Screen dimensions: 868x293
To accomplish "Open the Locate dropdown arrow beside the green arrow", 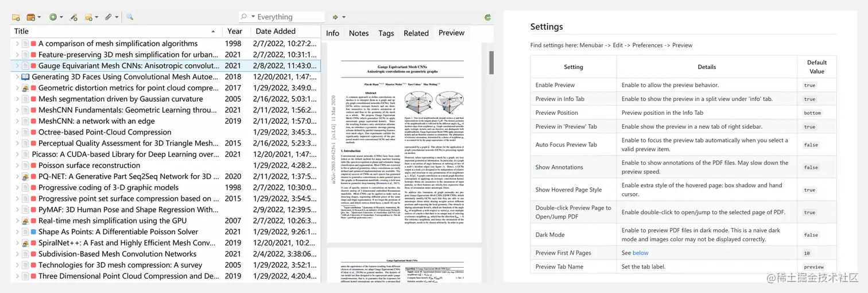I will [343, 17].
